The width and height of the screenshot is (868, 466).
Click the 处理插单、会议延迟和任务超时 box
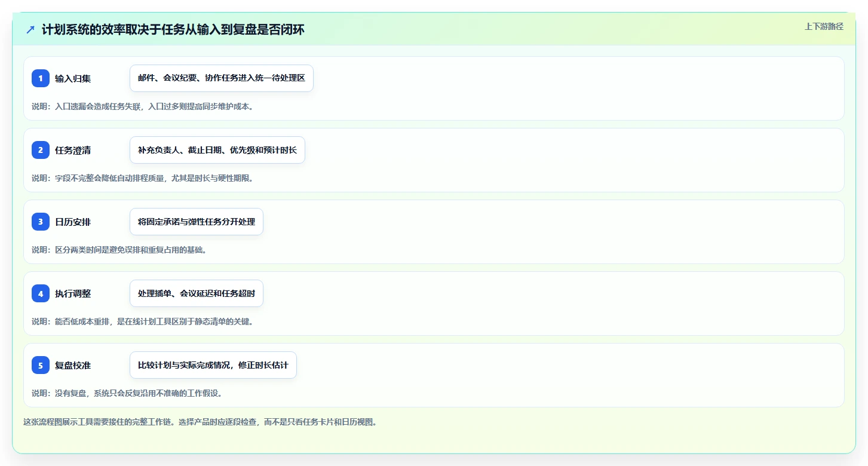pyautogui.click(x=197, y=293)
